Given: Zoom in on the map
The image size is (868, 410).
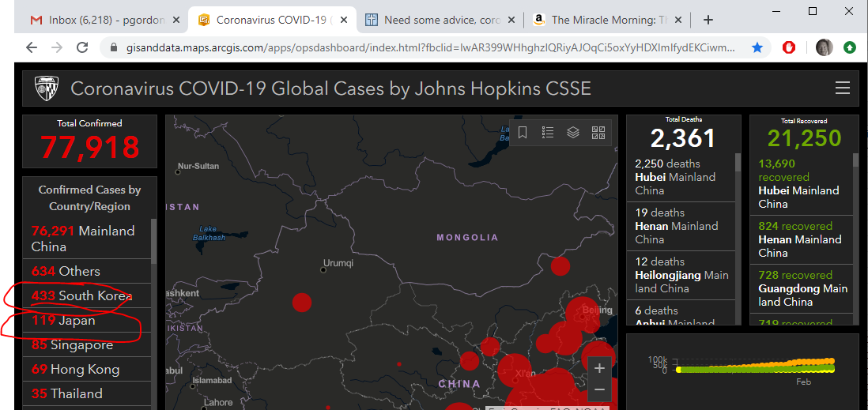Looking at the screenshot, I should 599,367.
